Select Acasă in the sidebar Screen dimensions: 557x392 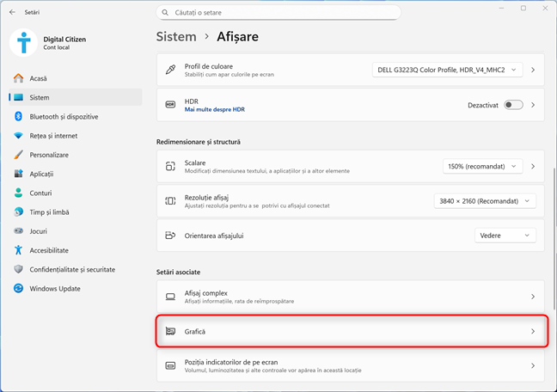coord(38,78)
